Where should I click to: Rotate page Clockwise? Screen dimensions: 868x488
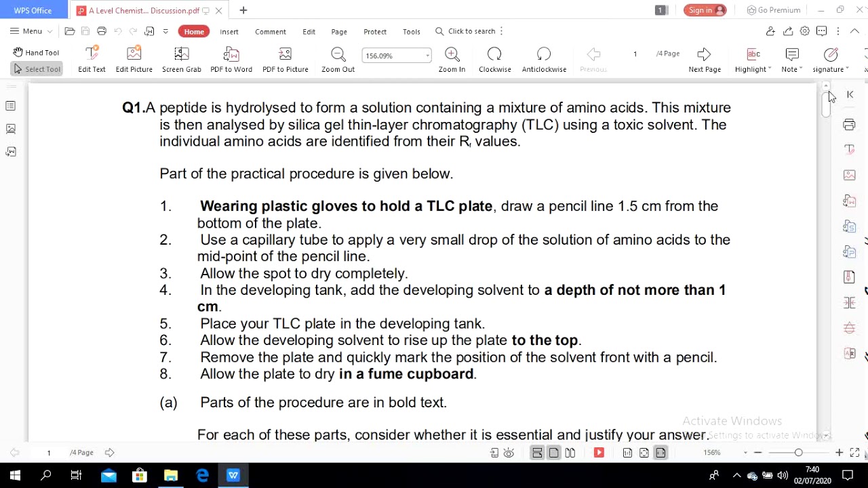tap(495, 60)
